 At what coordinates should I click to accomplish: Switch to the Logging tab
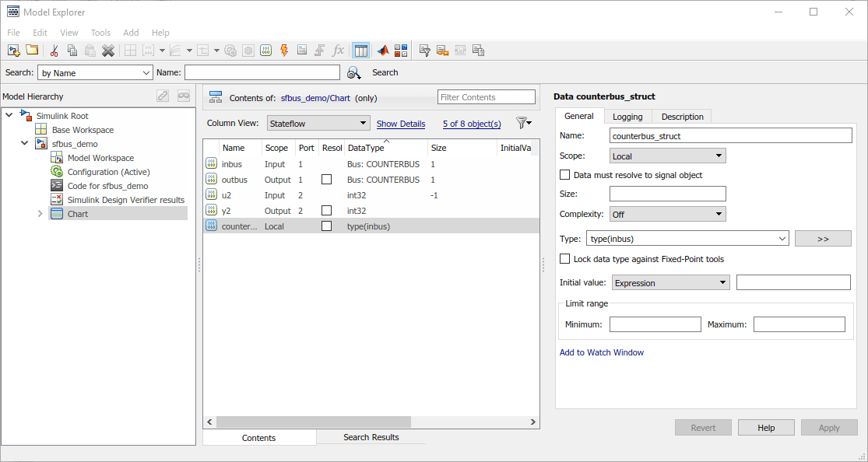pyautogui.click(x=627, y=117)
